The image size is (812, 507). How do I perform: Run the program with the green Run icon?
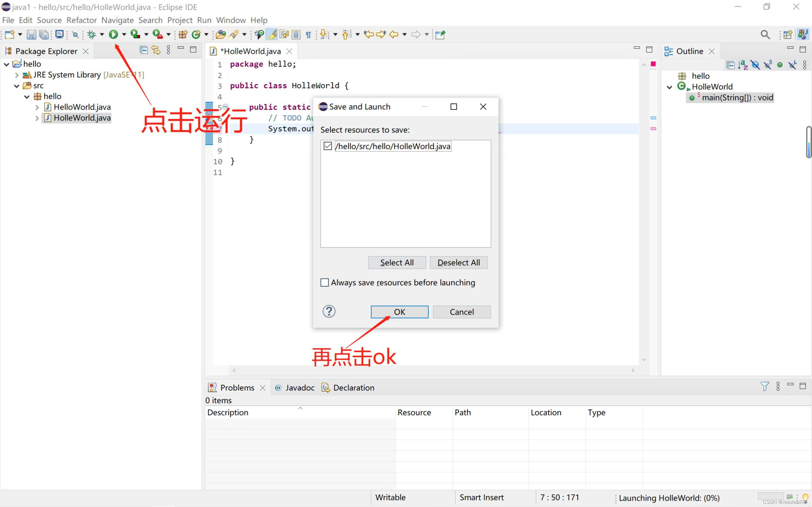point(114,35)
